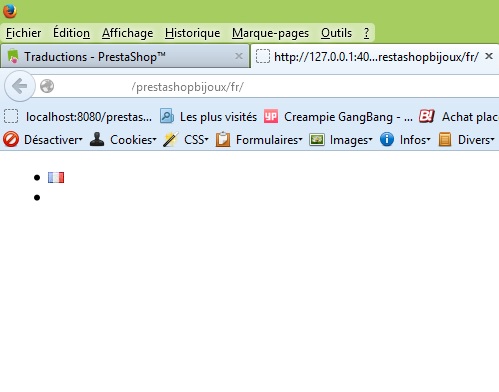Screen dimensions: 499x392
Task: Click the red B! bookmark icon
Action: 427,116
